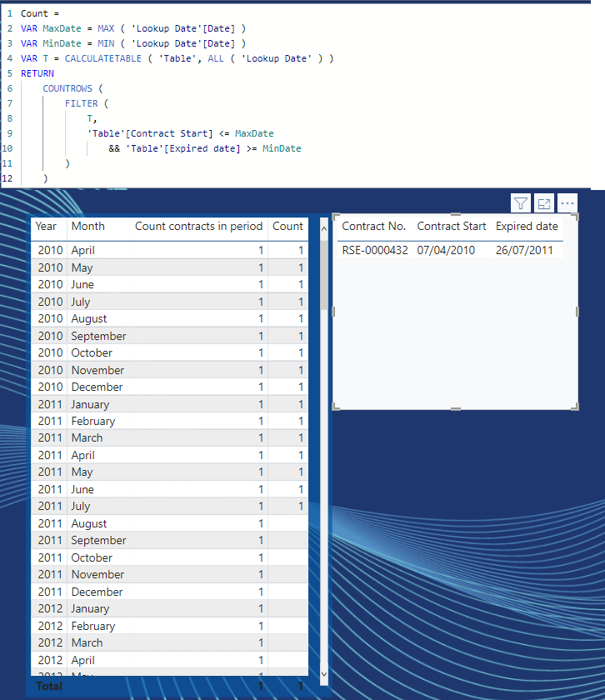Click the MinDate variable on line 3

point(62,43)
